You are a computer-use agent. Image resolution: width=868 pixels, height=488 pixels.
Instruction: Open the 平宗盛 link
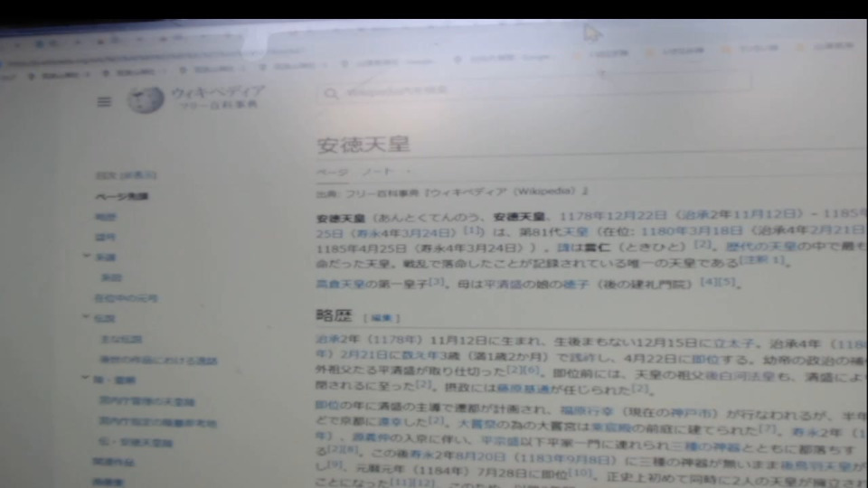[500, 441]
